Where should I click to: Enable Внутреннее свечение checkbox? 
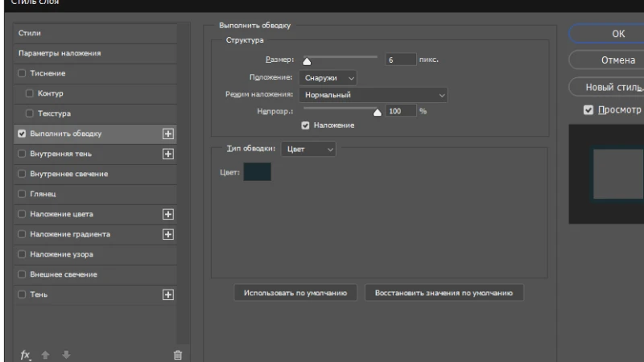pos(22,174)
